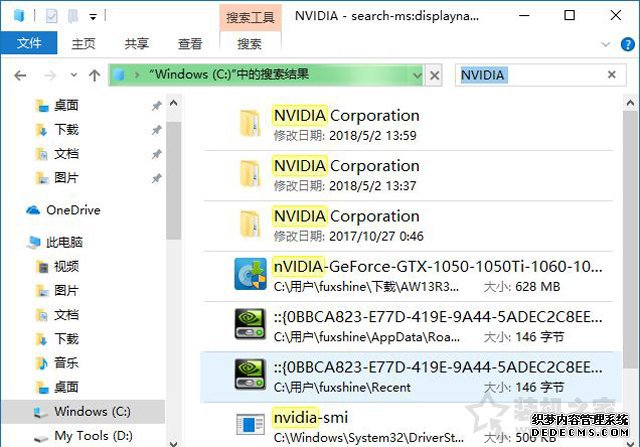The height and width of the screenshot is (447, 640).
Task: Expand the address bar history dropdown
Action: click(x=417, y=75)
